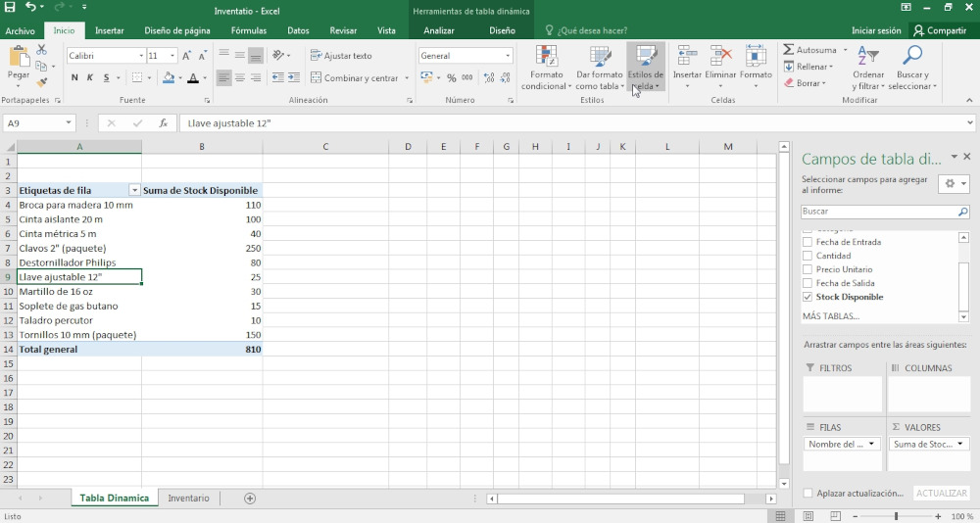Toggle underline formatting (S)
Screen dimensions: 980x523
tap(106, 77)
